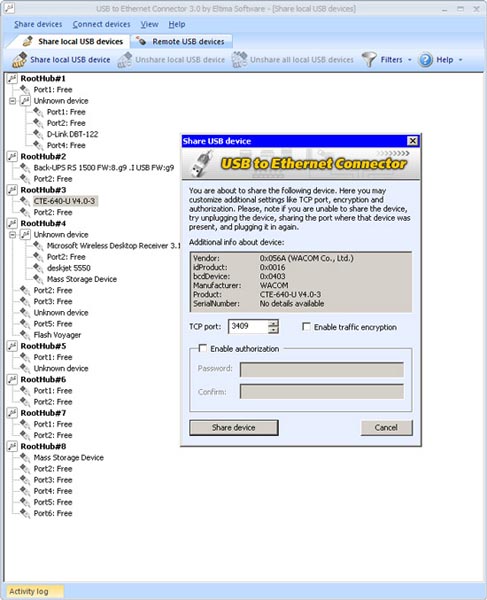Tick the Enable authorization checkbox
The width and height of the screenshot is (487, 600).
(x=203, y=348)
